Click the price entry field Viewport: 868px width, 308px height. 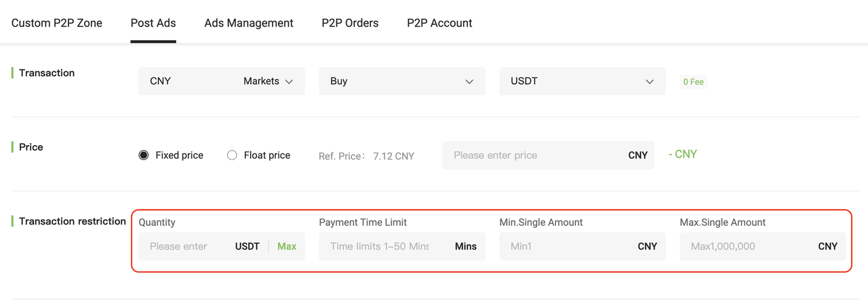[536, 155]
